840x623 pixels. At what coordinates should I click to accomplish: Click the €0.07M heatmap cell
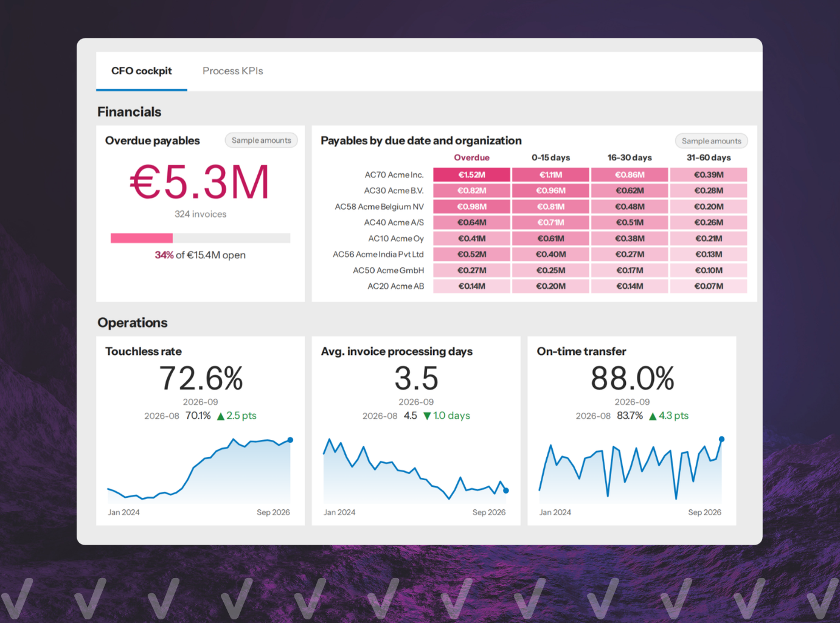click(x=709, y=286)
